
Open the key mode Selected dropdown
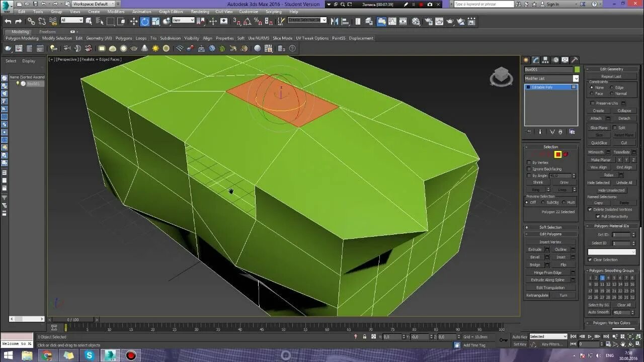[548, 336]
